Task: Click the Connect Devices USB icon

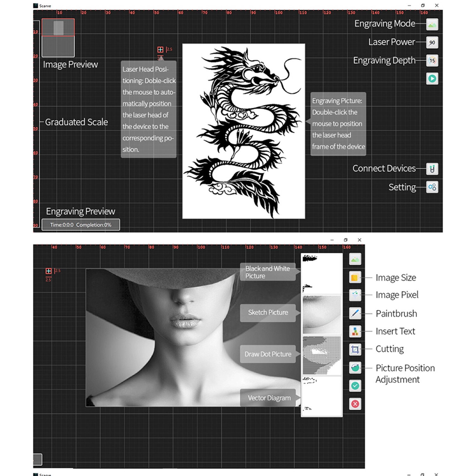Action: 432,169
